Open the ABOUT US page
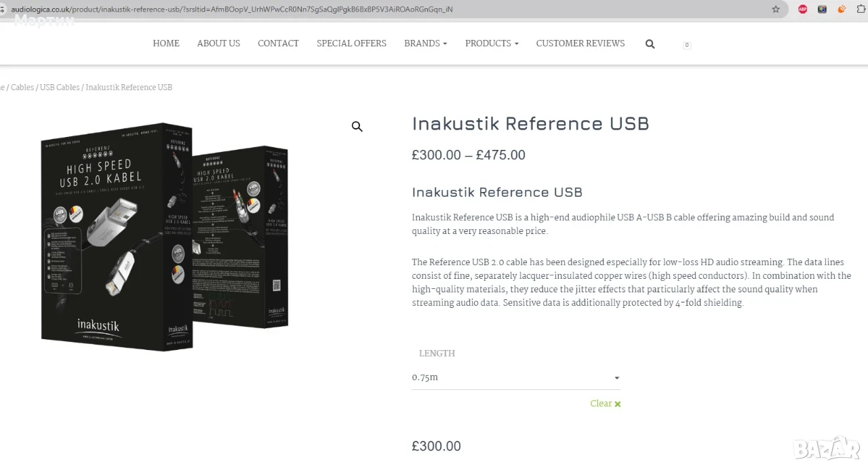868x468 pixels. (218, 43)
